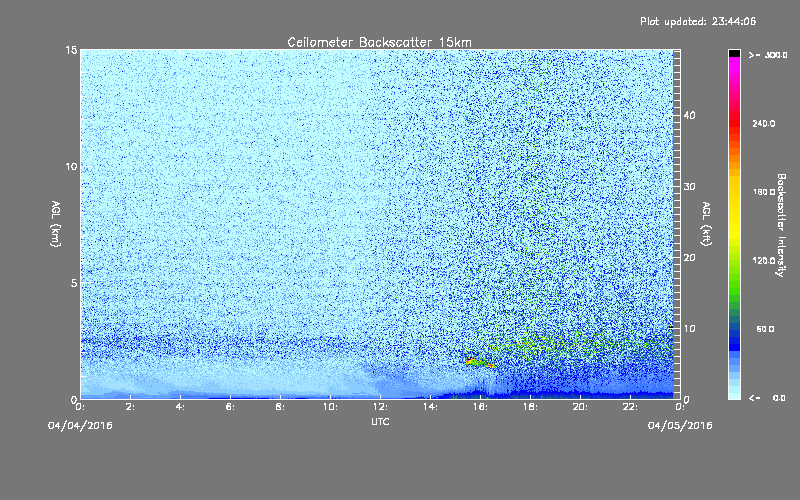Click the 'AGL (km)' left axis label

(x=56, y=224)
